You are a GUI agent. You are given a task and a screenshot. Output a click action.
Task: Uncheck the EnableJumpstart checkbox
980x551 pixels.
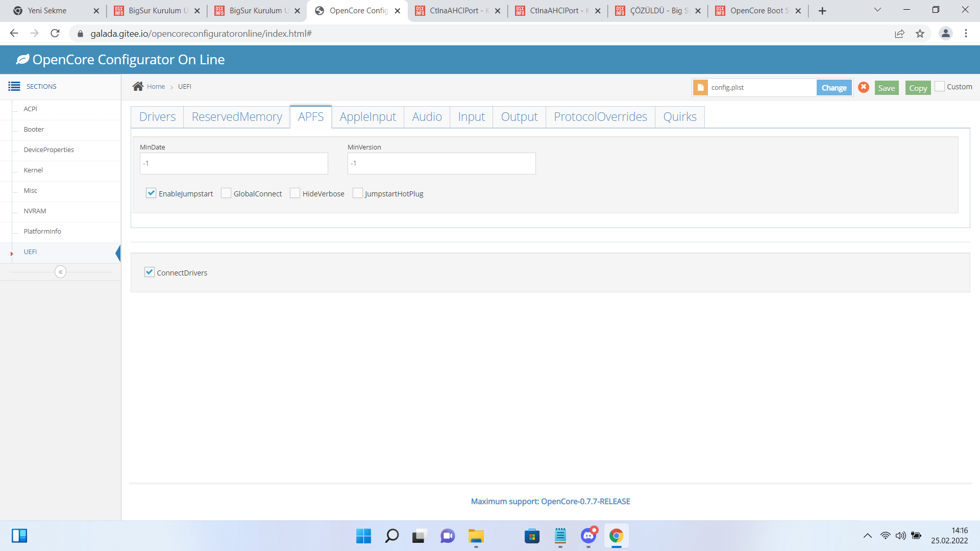151,193
